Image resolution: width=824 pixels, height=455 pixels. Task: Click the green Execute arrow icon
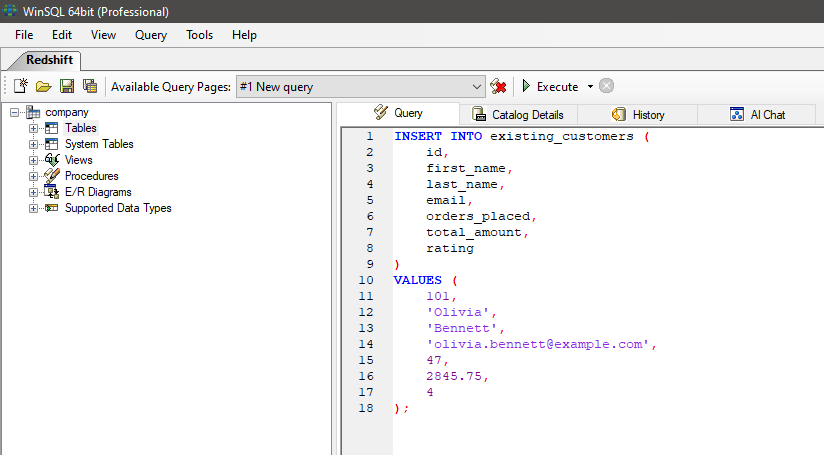point(526,86)
